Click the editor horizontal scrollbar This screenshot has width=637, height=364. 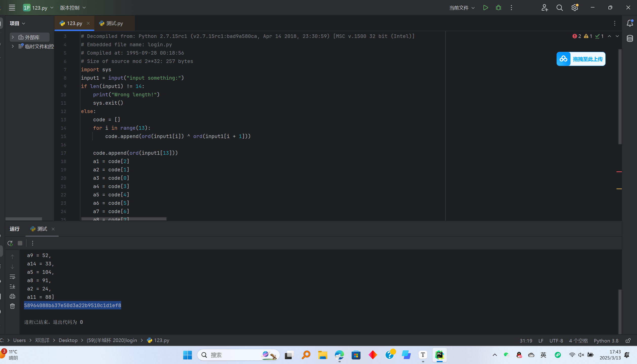(124, 219)
